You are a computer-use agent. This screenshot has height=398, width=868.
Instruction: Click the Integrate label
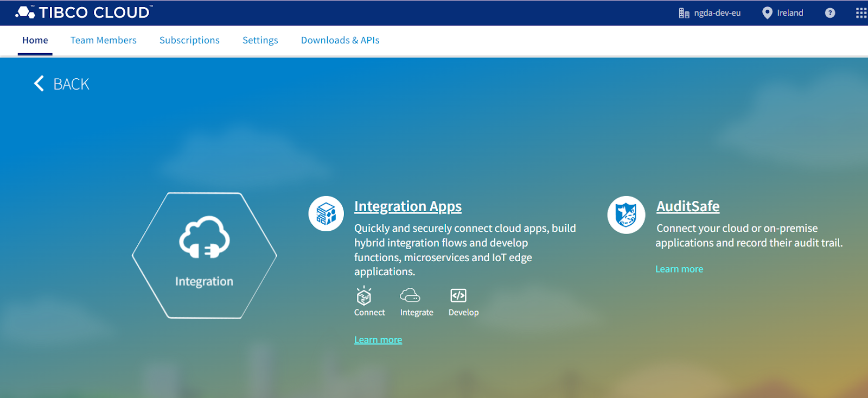(x=417, y=312)
